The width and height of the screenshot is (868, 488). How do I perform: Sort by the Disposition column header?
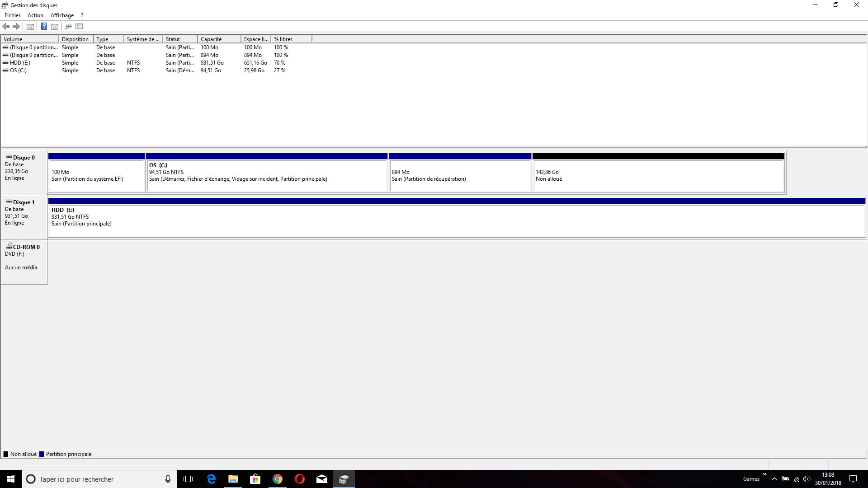tap(76, 39)
